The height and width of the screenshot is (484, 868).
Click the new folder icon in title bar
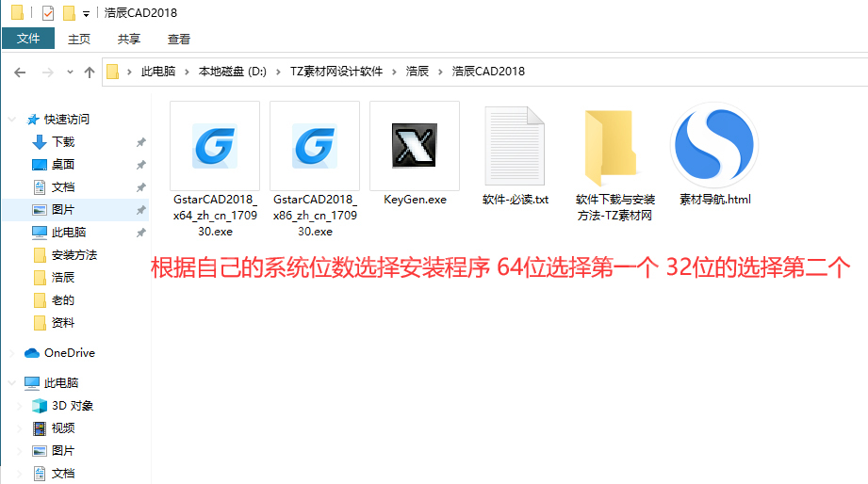tap(69, 13)
